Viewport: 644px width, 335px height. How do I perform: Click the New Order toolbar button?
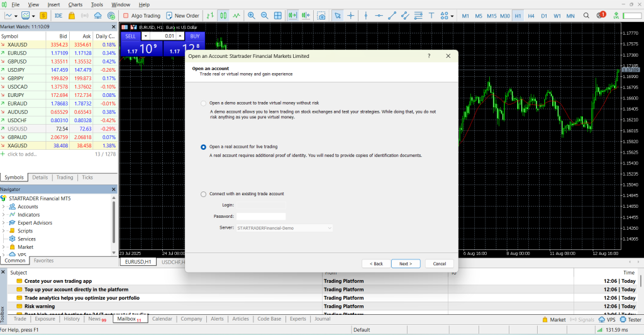182,16
